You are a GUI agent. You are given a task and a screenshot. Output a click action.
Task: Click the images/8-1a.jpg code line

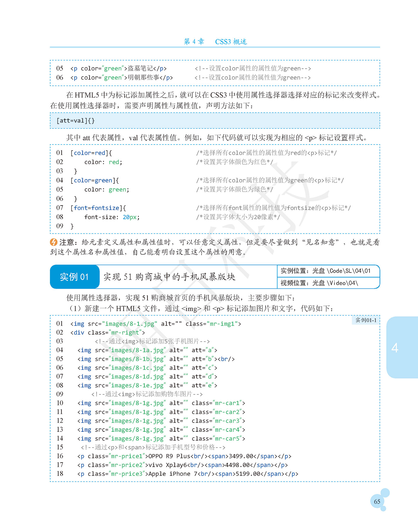(x=147, y=350)
